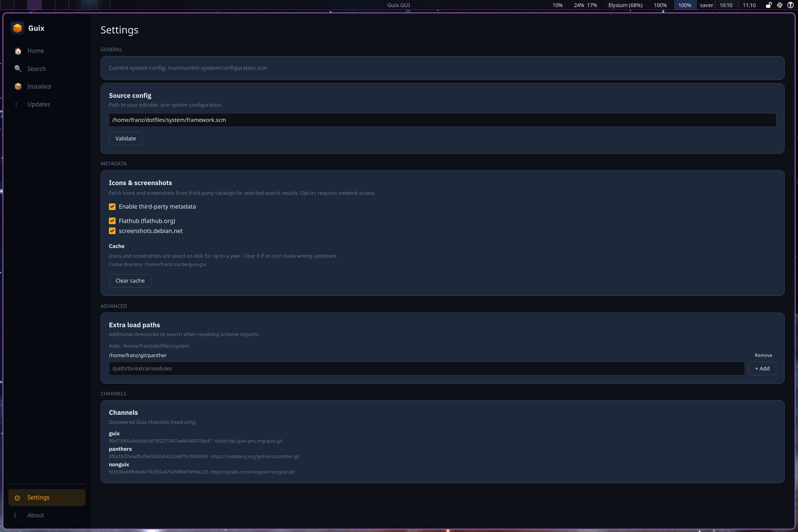Click the /home/franz/git/panther path entry
This screenshot has height=532, width=798.
[x=138, y=355]
